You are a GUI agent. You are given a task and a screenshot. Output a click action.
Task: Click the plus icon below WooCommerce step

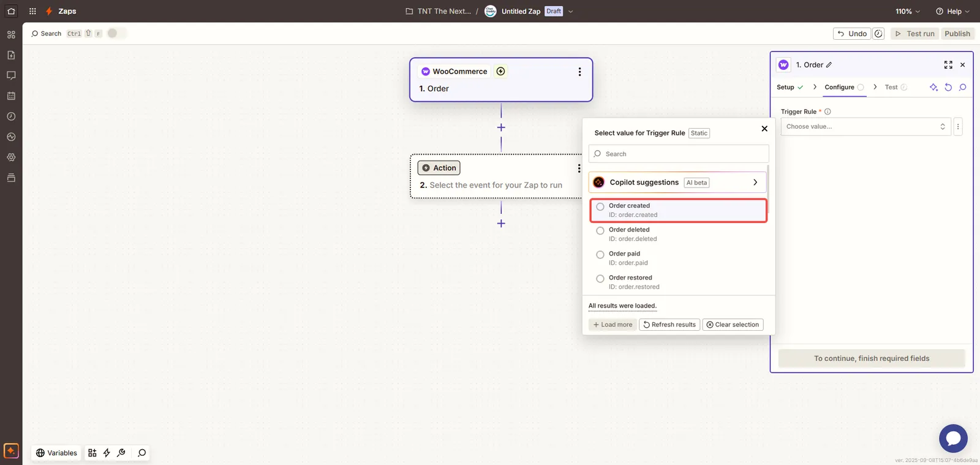(501, 127)
